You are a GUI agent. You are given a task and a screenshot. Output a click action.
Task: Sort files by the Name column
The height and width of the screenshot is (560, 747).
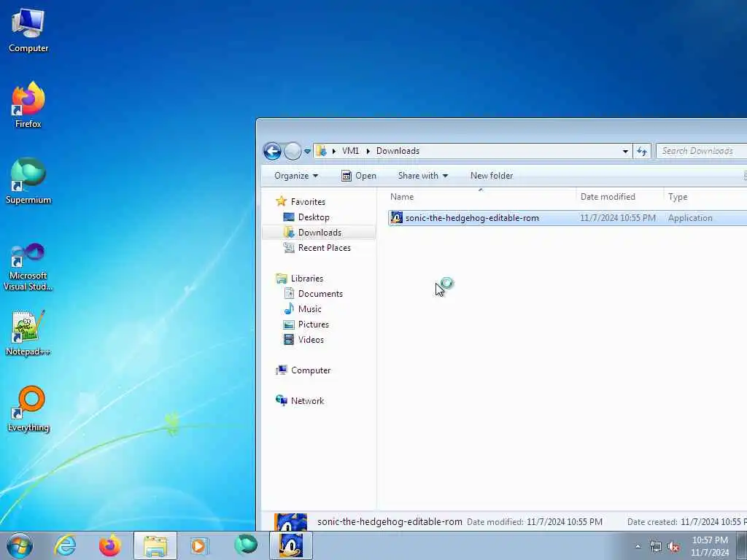click(481, 197)
